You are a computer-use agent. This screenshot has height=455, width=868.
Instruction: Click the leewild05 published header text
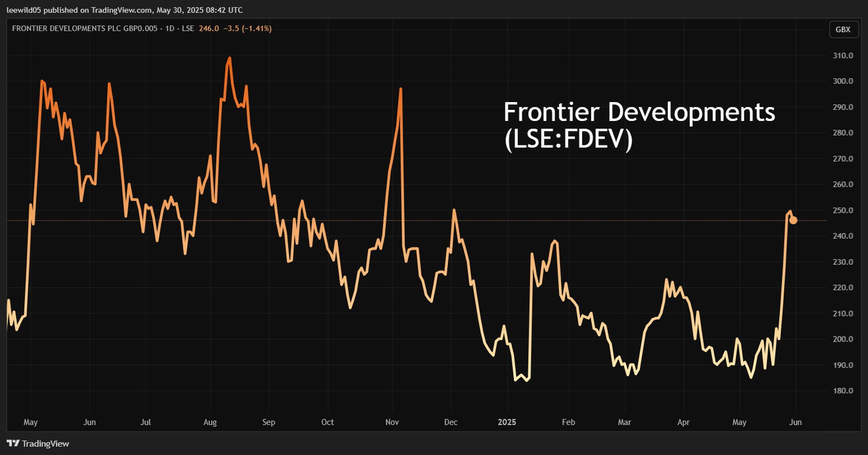tap(124, 10)
